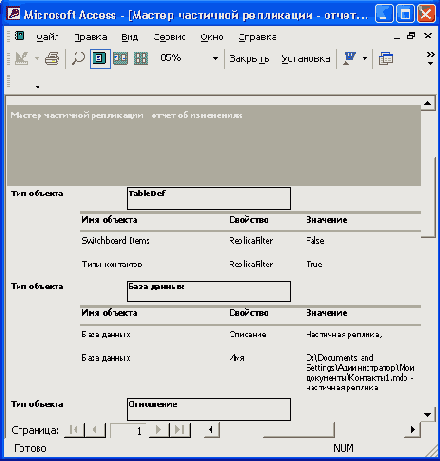Activate the magnifier zoom tool
Screen dimensions: 440x461
(78, 59)
